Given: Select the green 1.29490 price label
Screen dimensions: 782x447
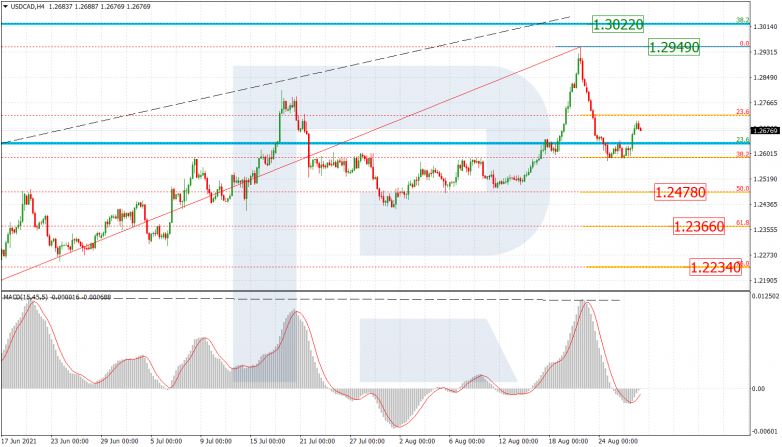Looking at the screenshot, I should 674,47.
